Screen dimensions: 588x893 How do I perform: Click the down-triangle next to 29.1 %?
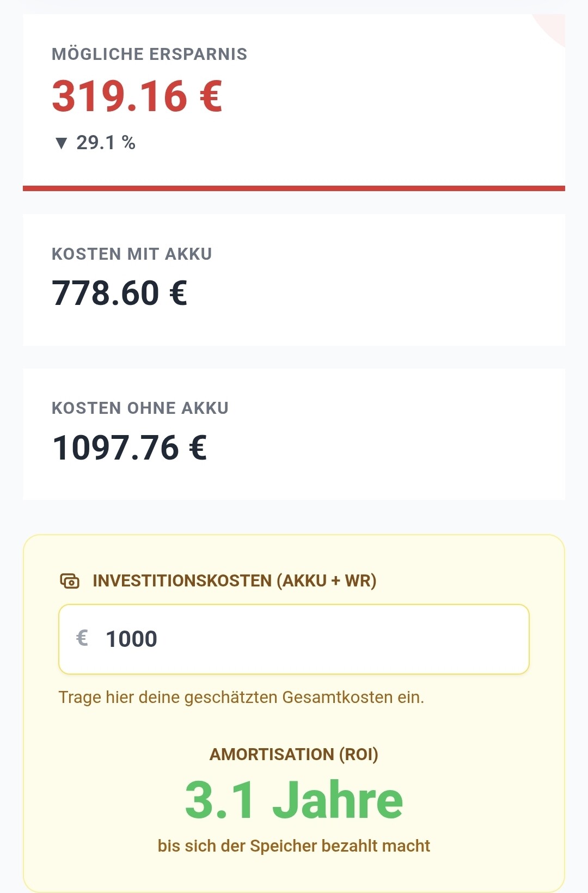pyautogui.click(x=61, y=143)
